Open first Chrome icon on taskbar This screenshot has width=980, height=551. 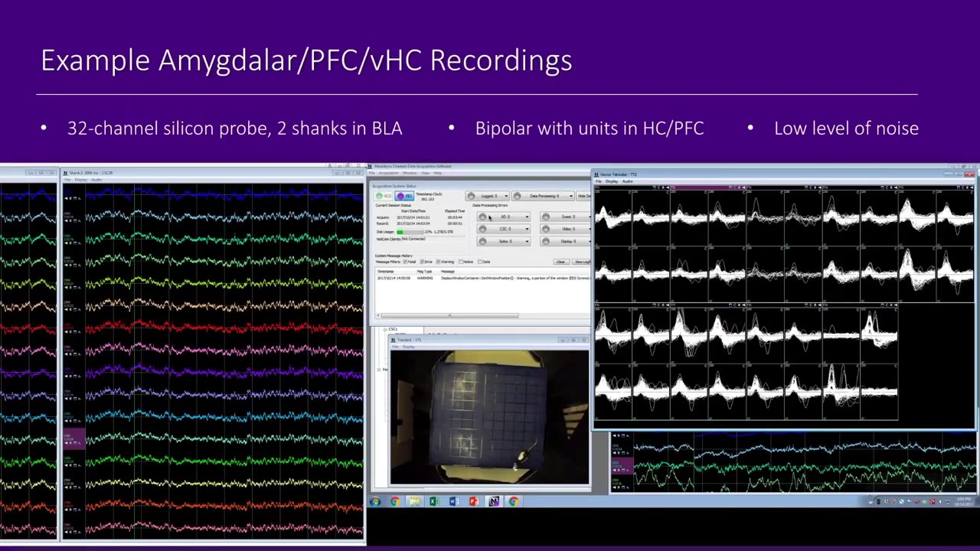(x=395, y=501)
